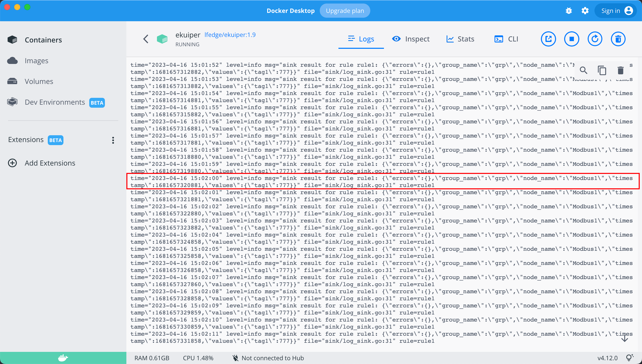
Task: Clear the log terminal
Action: 621,70
